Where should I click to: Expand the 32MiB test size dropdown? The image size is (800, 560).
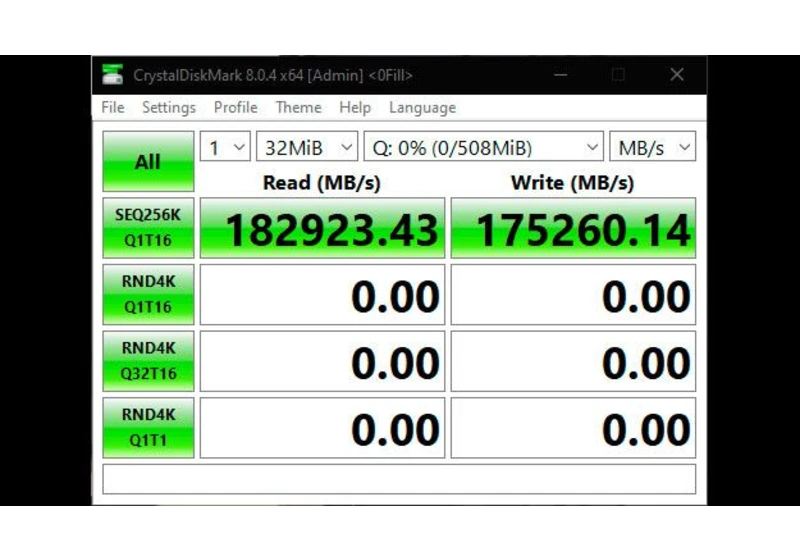click(x=307, y=147)
